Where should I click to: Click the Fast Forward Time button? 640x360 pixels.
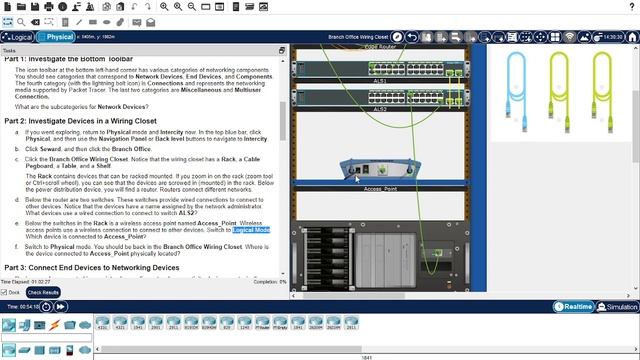[x=60, y=307]
